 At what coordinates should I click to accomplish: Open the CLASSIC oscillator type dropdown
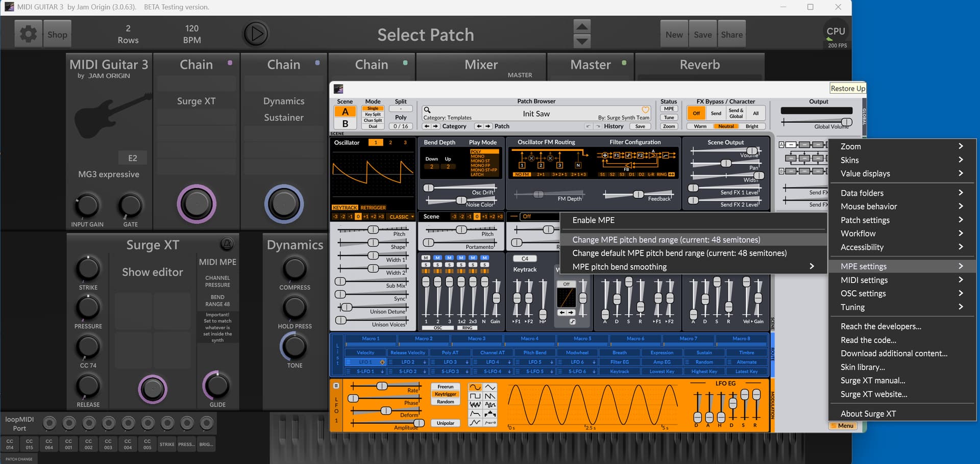pyautogui.click(x=402, y=217)
